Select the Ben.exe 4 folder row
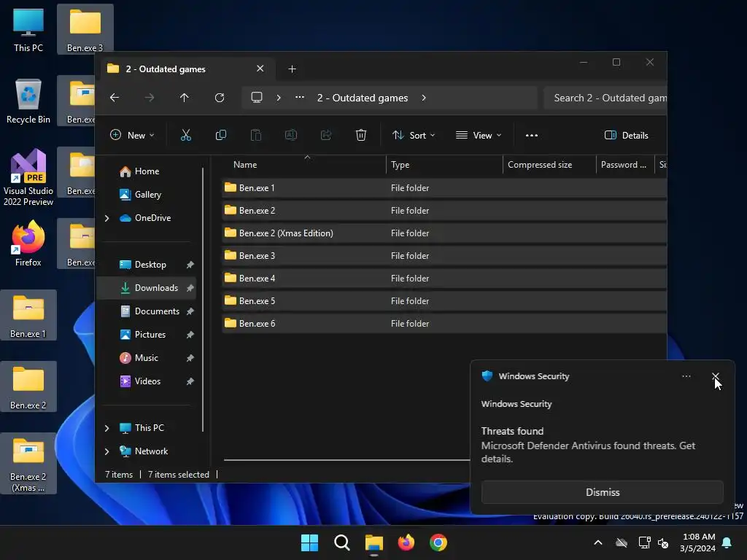747x560 pixels. pyautogui.click(x=444, y=279)
